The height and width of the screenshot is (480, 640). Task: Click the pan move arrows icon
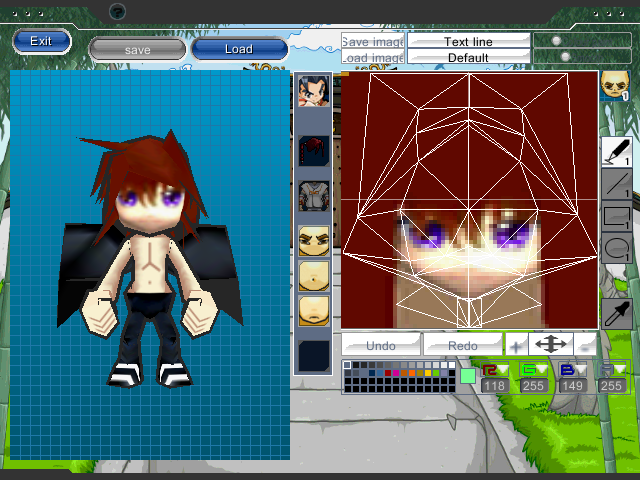tap(551, 344)
